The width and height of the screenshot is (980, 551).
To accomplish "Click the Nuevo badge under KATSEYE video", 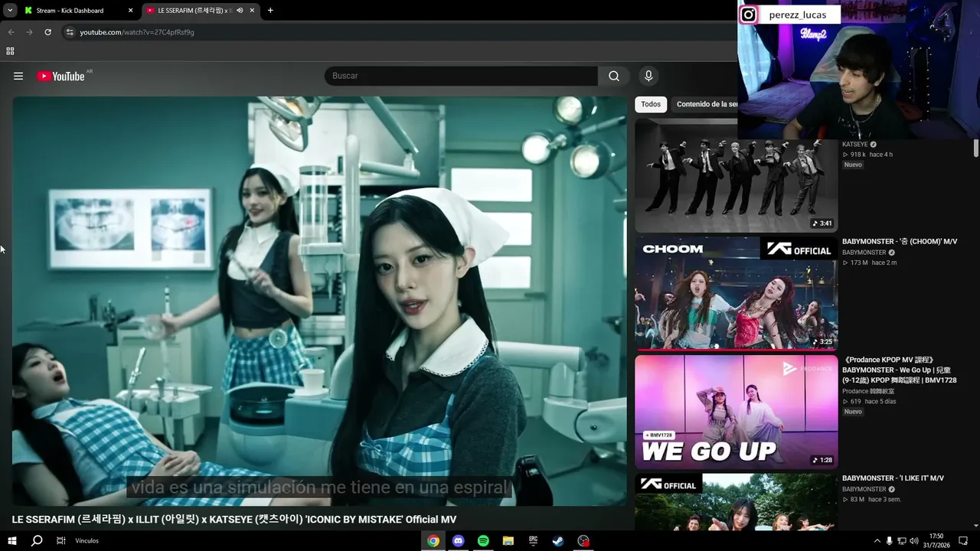I will click(853, 165).
